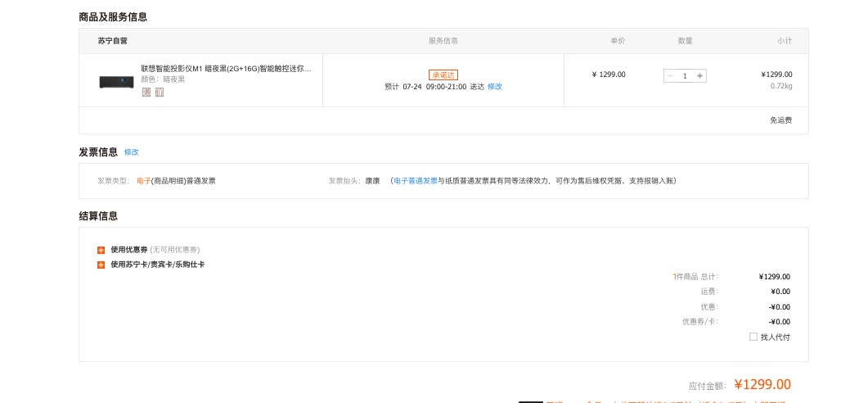Click the 使用苏宁卡/贵宾卡/乐购仕卡 label
The height and width of the screenshot is (403, 868).
[x=158, y=265]
